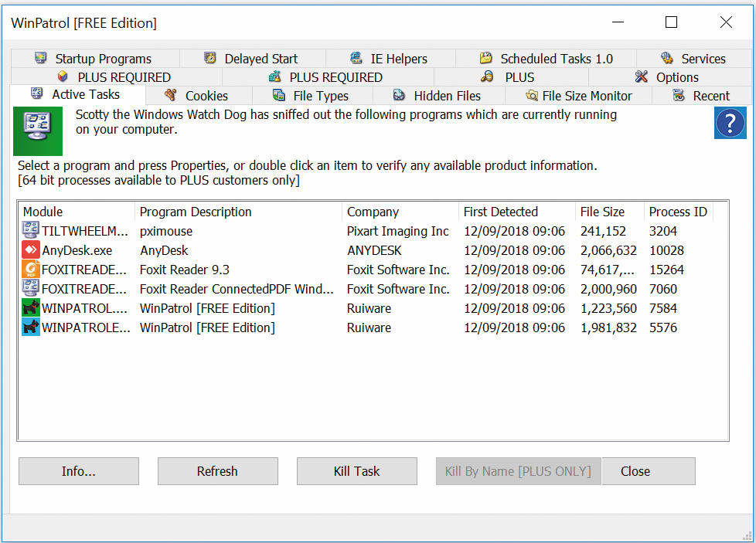
Task: Switch to the Delayed Start tab
Action: (252, 58)
